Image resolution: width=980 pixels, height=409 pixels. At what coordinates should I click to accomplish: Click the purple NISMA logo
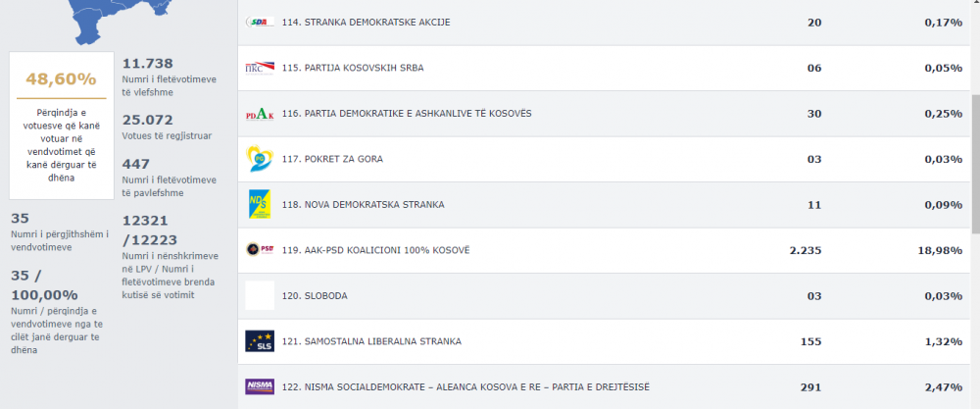[260, 386]
